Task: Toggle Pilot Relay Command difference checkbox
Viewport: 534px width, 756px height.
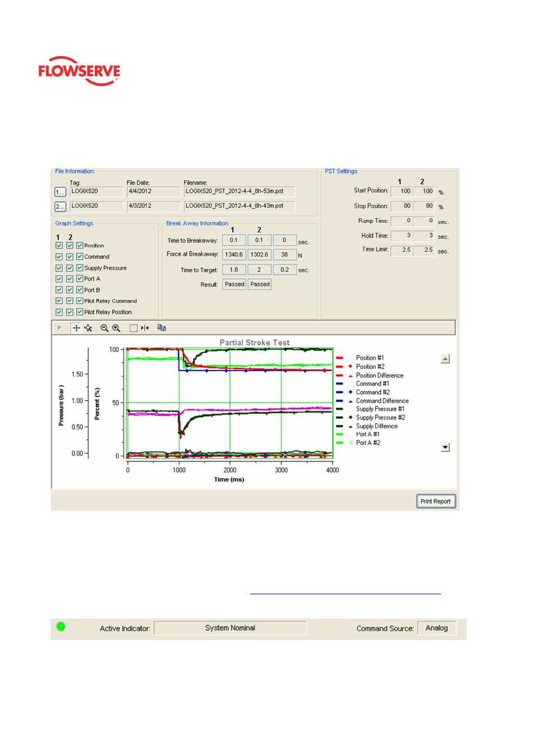Action: [x=79, y=300]
